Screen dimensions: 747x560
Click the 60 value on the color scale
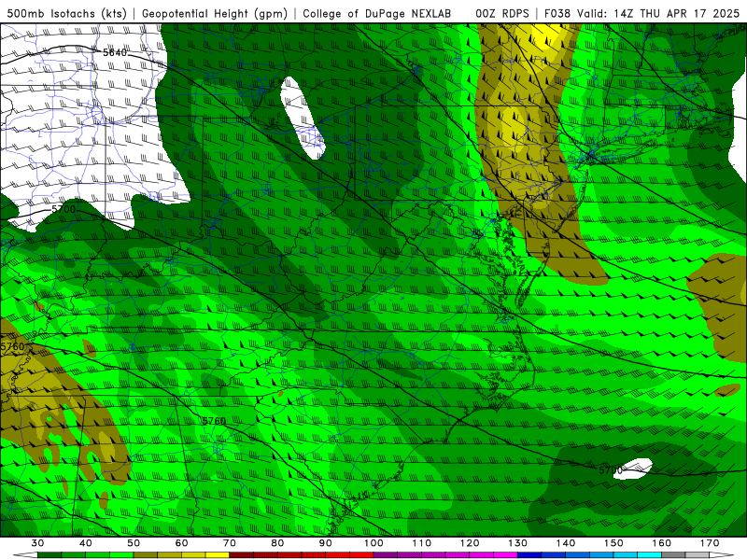181,543
